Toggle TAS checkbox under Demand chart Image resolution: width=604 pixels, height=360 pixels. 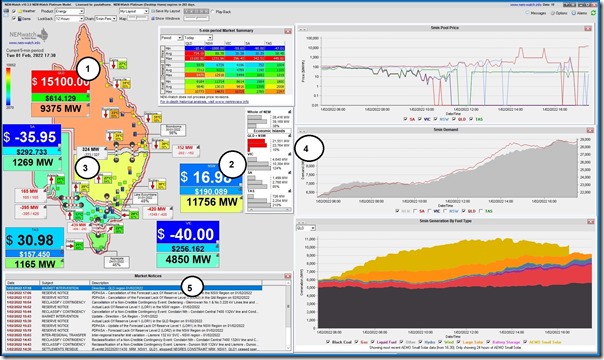[481, 211]
